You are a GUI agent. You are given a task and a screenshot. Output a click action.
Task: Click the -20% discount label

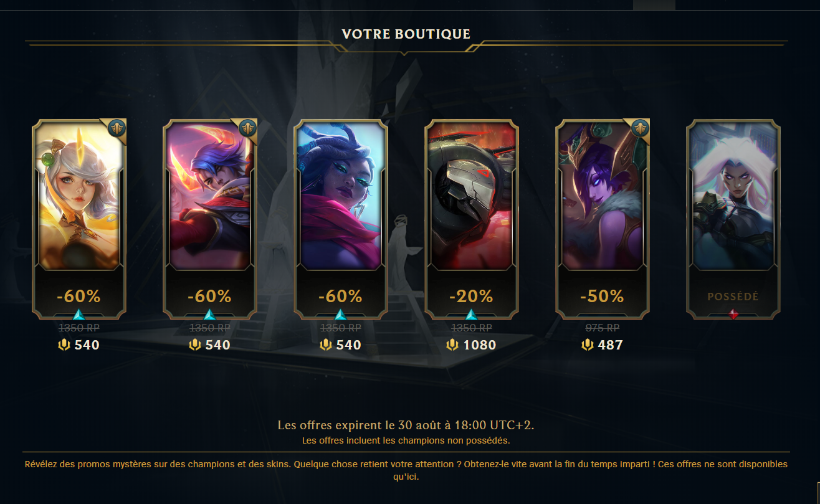coord(471,296)
